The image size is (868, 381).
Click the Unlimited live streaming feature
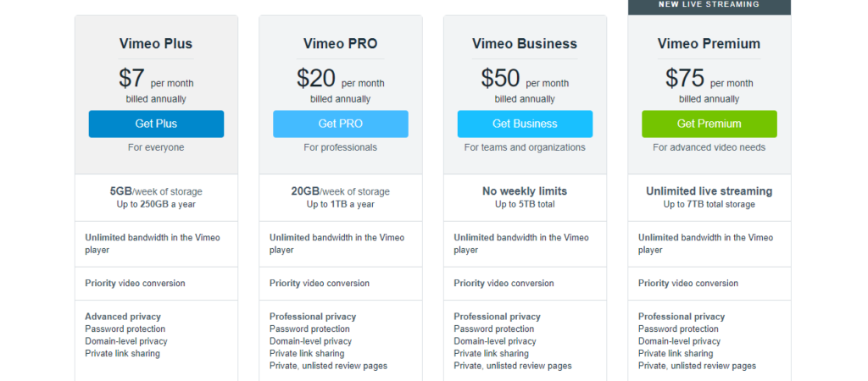(709, 191)
